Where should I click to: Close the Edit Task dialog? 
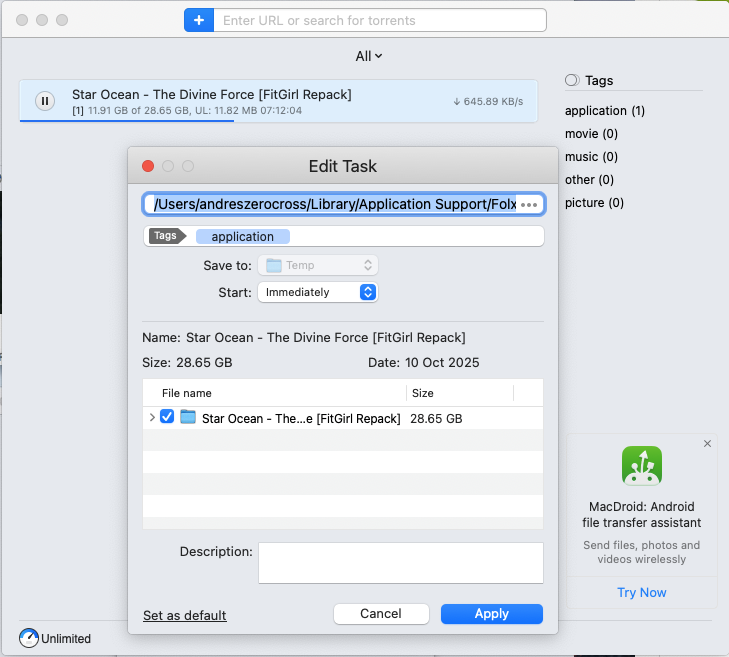[148, 166]
